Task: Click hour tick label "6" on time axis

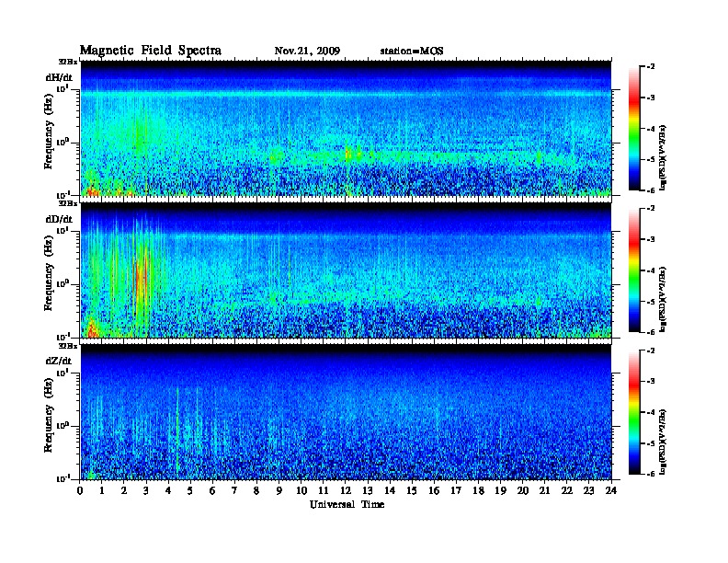Action: pyautogui.click(x=212, y=490)
